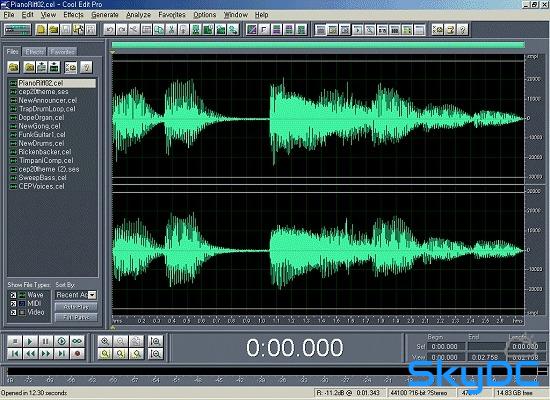Stop playback with the square Stop button

15,341
